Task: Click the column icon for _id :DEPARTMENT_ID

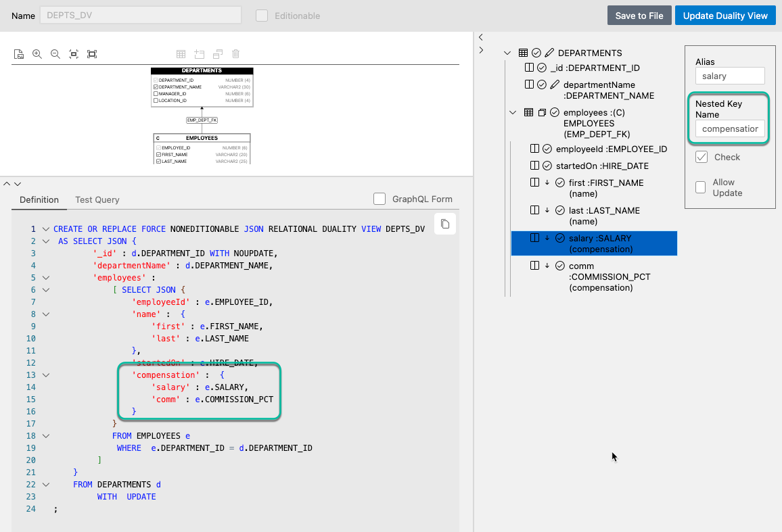Action: point(529,68)
